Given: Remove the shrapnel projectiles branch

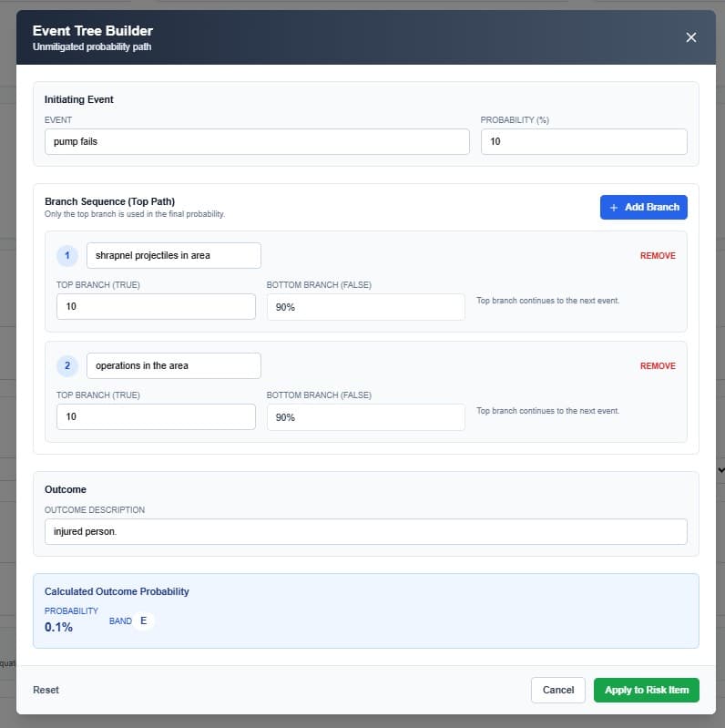Looking at the screenshot, I should pos(658,256).
